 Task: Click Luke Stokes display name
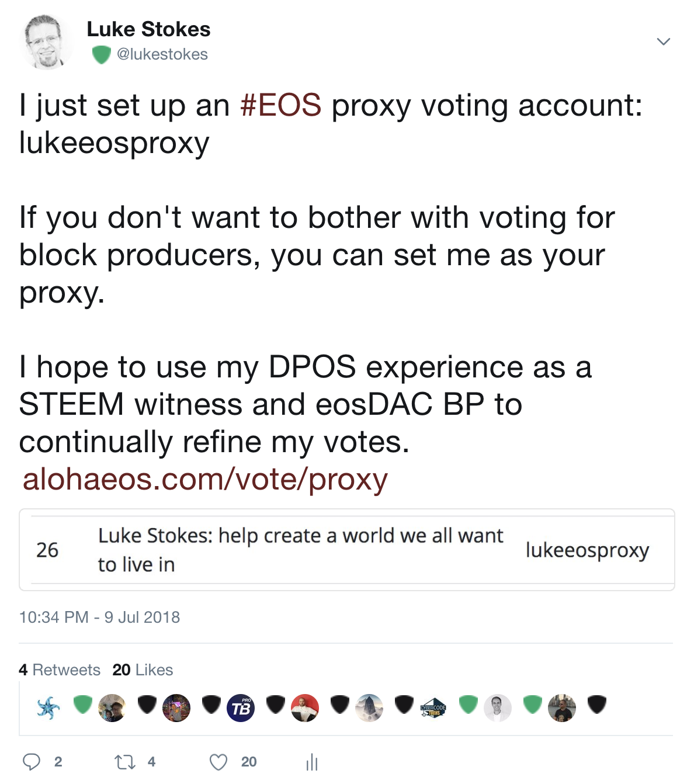(148, 29)
